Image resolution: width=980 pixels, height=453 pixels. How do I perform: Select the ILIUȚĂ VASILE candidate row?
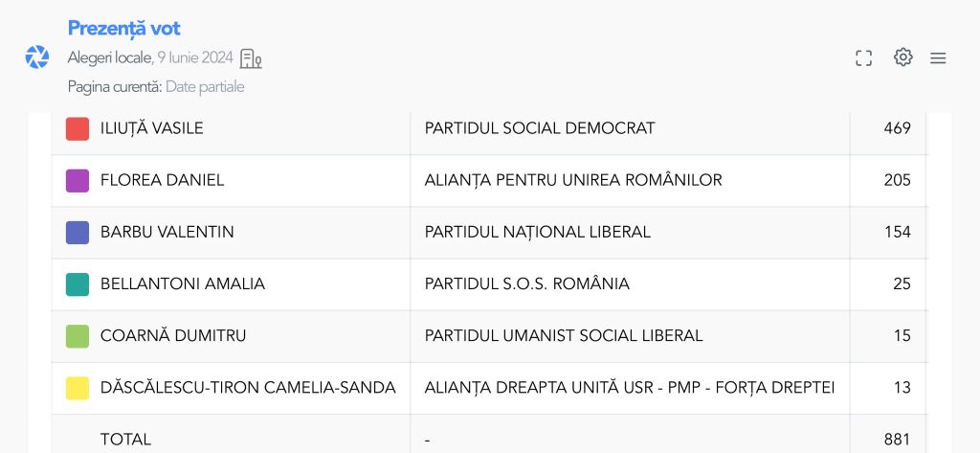(152, 128)
